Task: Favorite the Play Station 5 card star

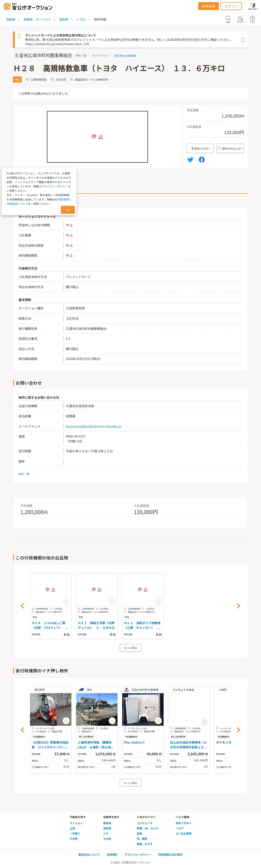Action: coord(158,721)
